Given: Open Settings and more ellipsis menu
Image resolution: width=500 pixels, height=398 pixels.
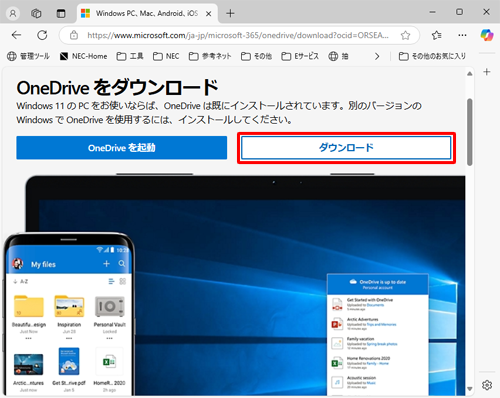Looking at the screenshot, I should click(x=462, y=35).
